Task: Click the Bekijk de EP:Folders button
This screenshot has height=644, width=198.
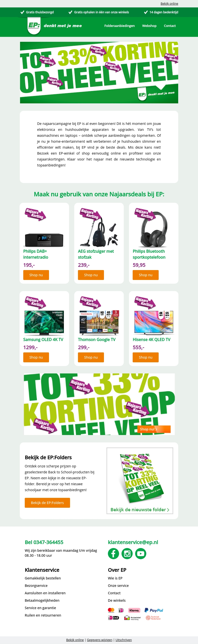Action: pos(47,503)
